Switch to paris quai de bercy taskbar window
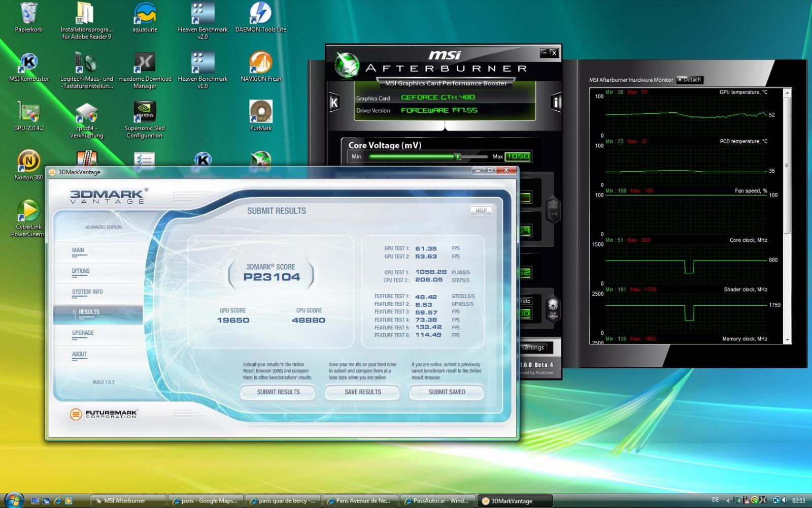Screen dimensions: 812x508 283,501
